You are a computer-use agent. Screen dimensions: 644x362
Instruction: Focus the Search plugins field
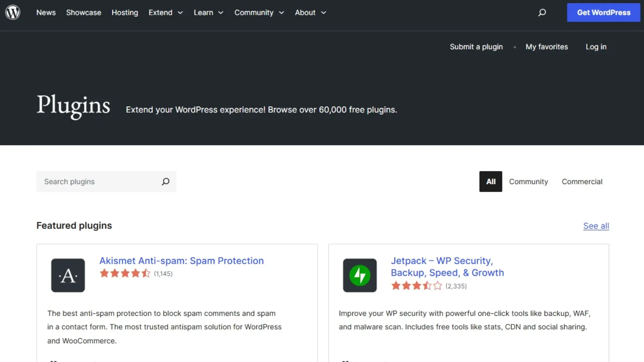(106, 182)
